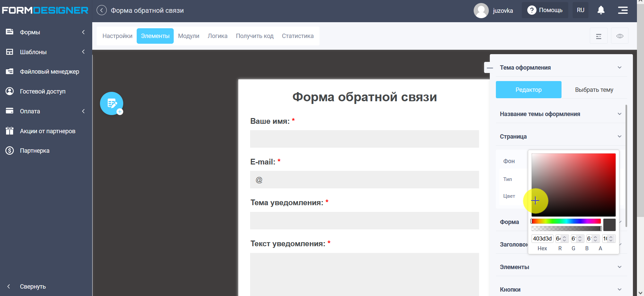Go back using the circled arrow icon

coord(102,10)
